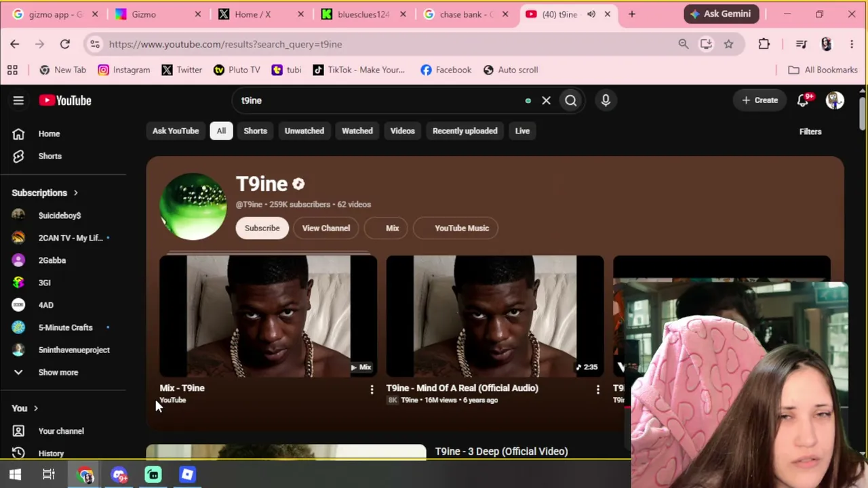Image resolution: width=868 pixels, height=488 pixels.
Task: Expand the You section chevron
Action: [x=35, y=408]
